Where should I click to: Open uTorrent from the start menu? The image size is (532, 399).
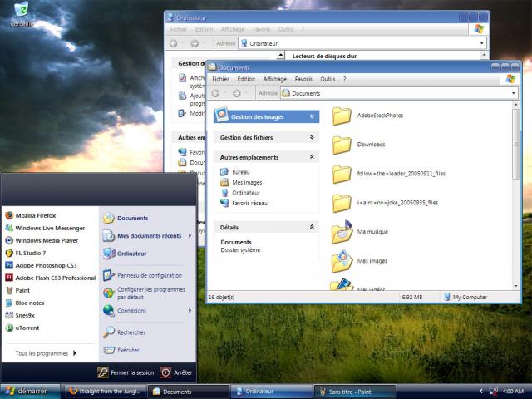click(22, 328)
